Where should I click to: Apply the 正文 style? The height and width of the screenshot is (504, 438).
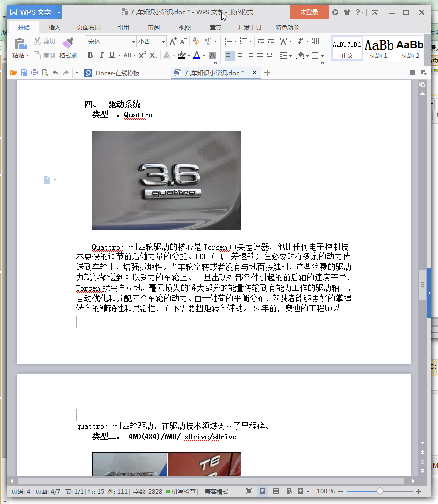point(347,49)
